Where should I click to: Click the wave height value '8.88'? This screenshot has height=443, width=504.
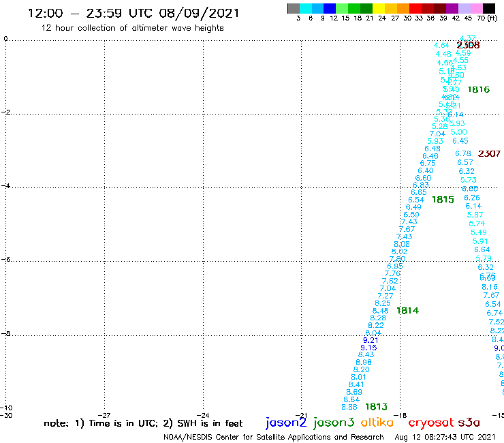(x=349, y=407)
